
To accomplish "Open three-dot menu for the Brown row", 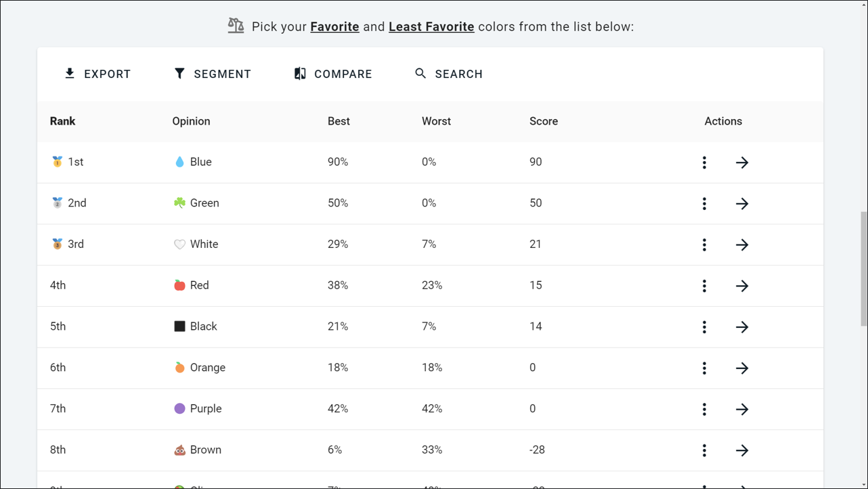I will [704, 450].
